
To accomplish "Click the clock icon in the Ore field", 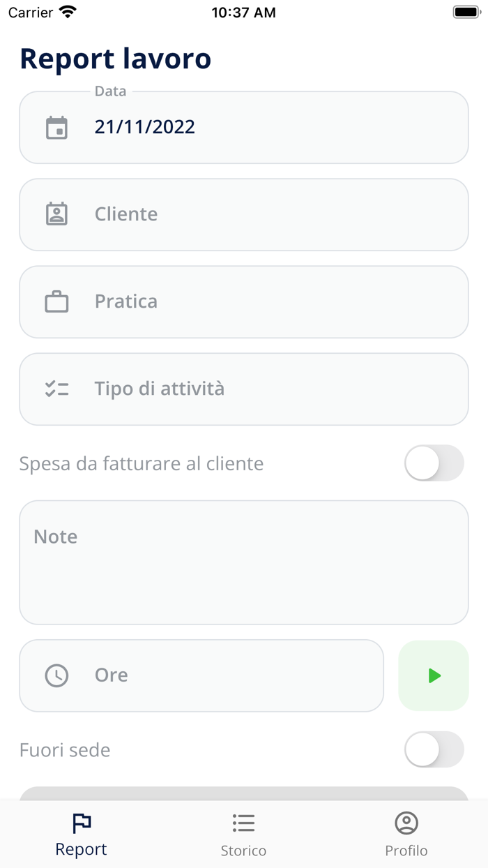I will [56, 675].
